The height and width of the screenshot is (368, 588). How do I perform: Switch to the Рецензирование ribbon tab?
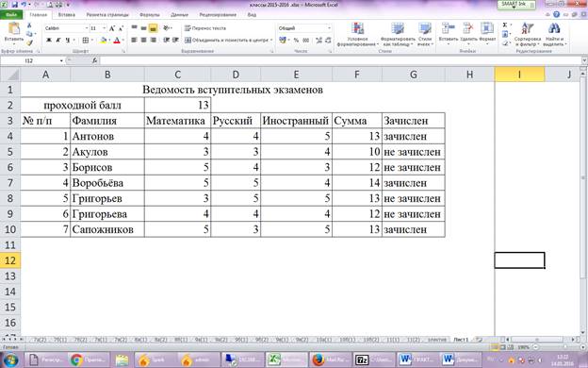point(218,15)
